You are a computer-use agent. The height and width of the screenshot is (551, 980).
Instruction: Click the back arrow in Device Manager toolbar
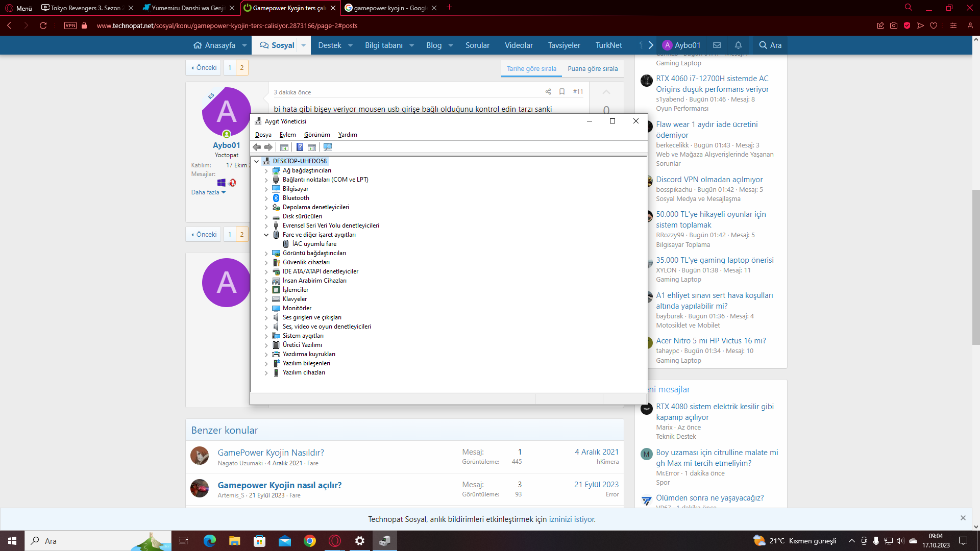click(257, 147)
